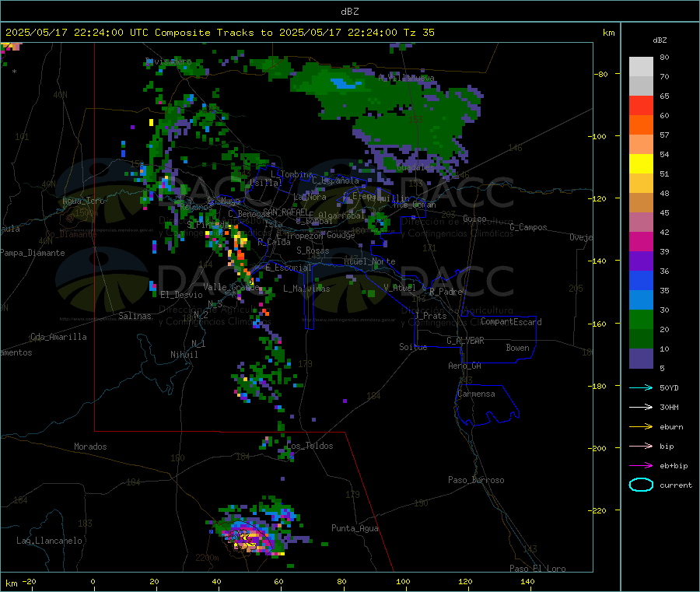The image size is (700, 592).
Task: Click the 50YD cyan arrow legend icon
Action: click(641, 387)
